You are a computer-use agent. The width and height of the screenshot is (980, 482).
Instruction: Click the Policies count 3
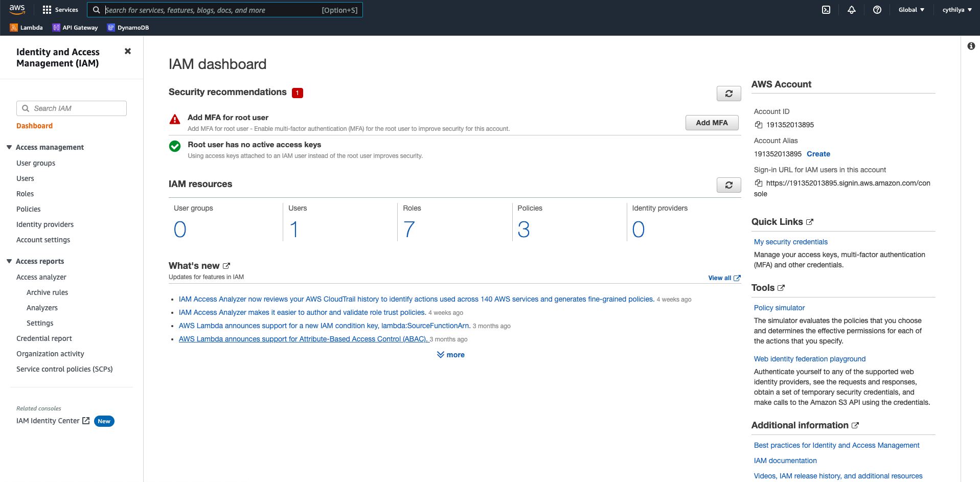[523, 229]
